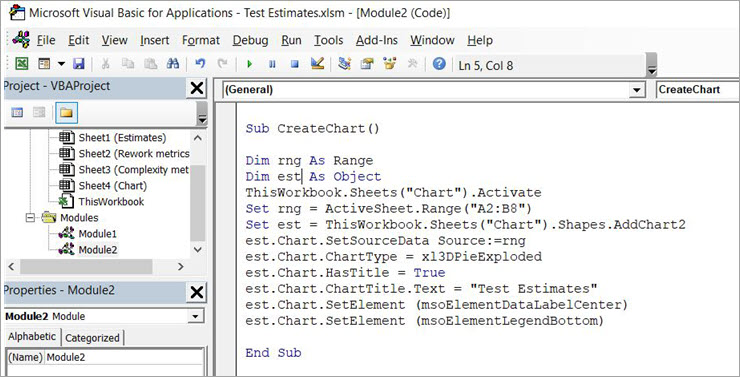Open Visual Basic Help question mark icon

pos(439,64)
